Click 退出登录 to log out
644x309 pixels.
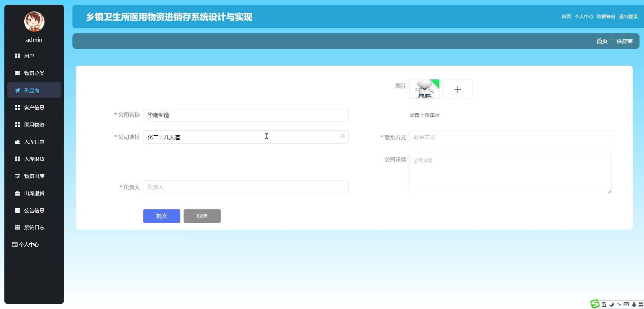[x=628, y=16]
